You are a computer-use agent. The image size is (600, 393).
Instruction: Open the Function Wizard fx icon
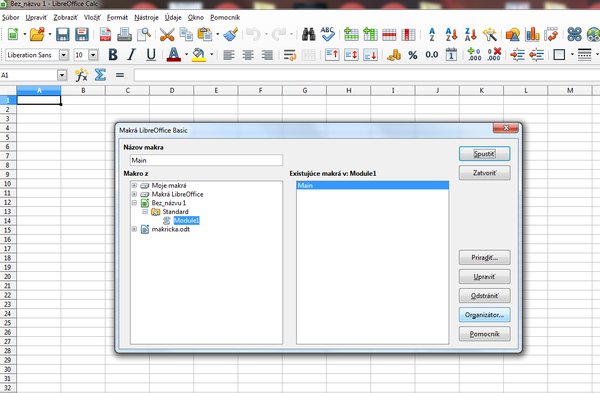(x=81, y=75)
